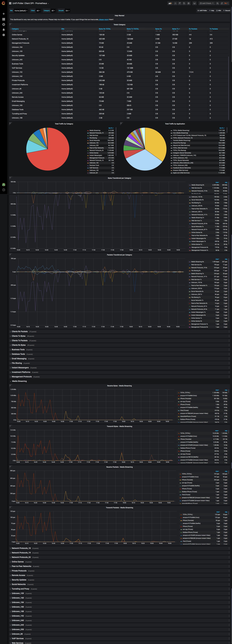Expand the Clients Rx Packets row

click(x=20, y=331)
